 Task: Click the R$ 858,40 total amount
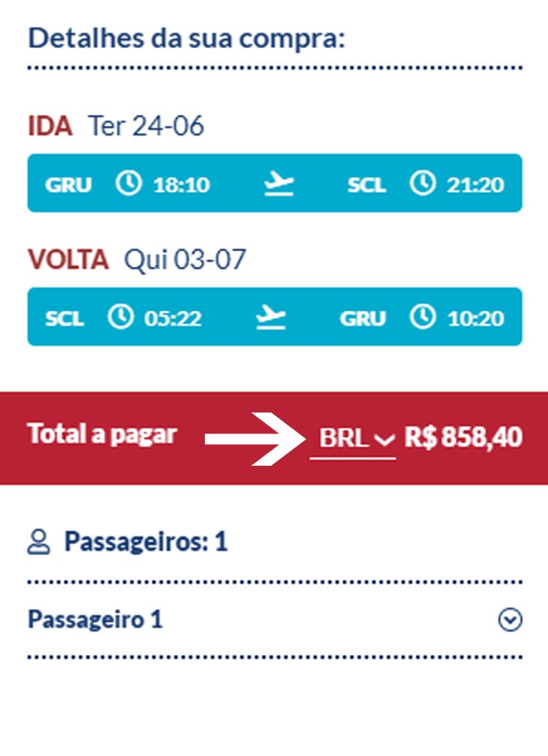click(x=463, y=436)
